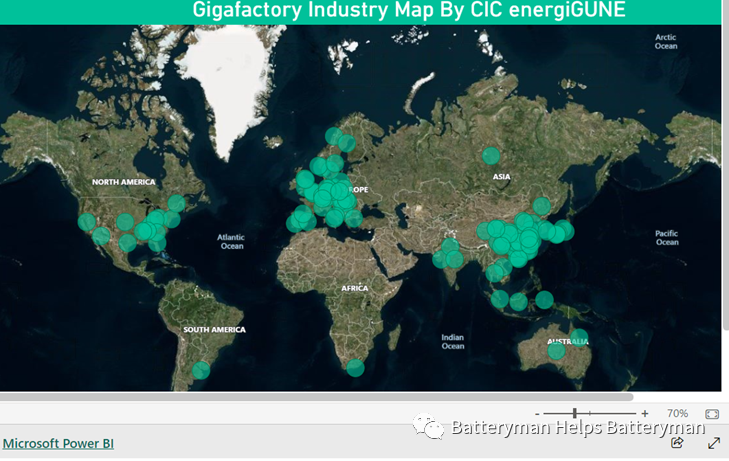
Task: Click the Indian Ocean map label
Action: [452, 342]
